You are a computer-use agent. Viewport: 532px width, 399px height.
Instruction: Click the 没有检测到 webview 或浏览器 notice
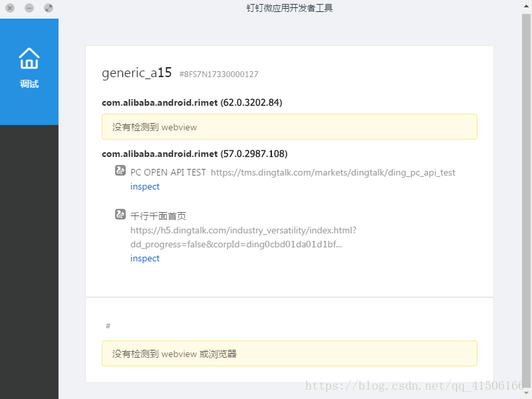tap(289, 354)
